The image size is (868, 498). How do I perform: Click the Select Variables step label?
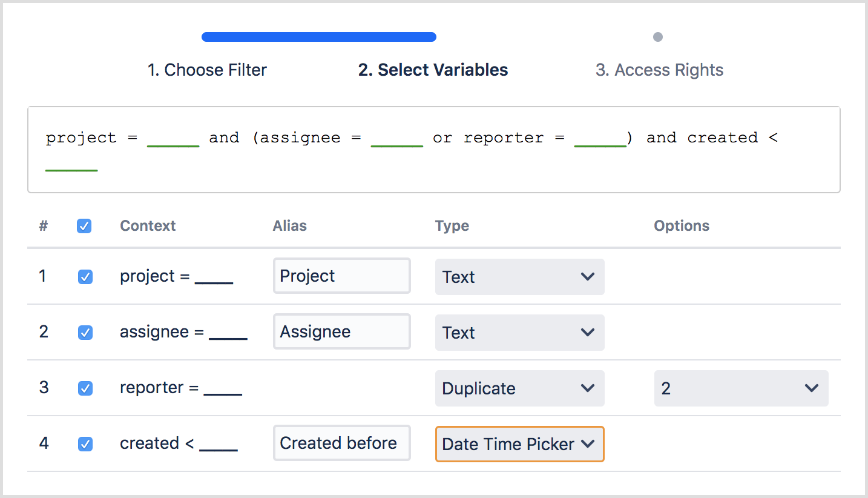(432, 70)
